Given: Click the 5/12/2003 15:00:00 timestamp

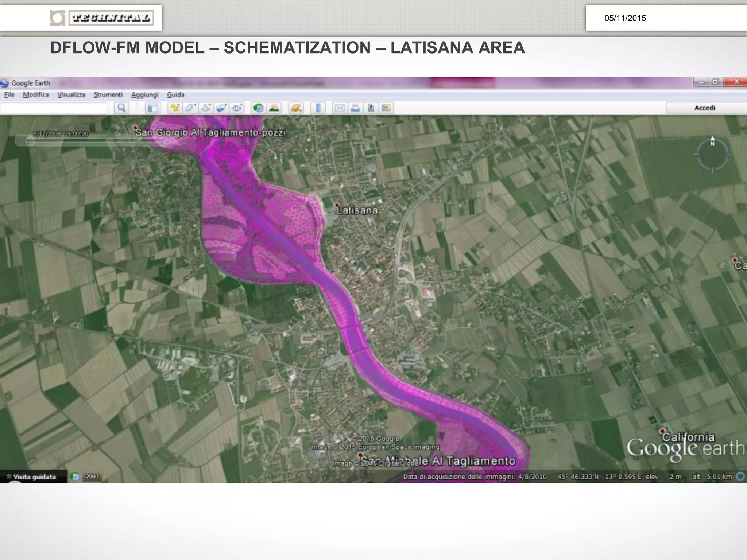Looking at the screenshot, I should click(61, 134).
